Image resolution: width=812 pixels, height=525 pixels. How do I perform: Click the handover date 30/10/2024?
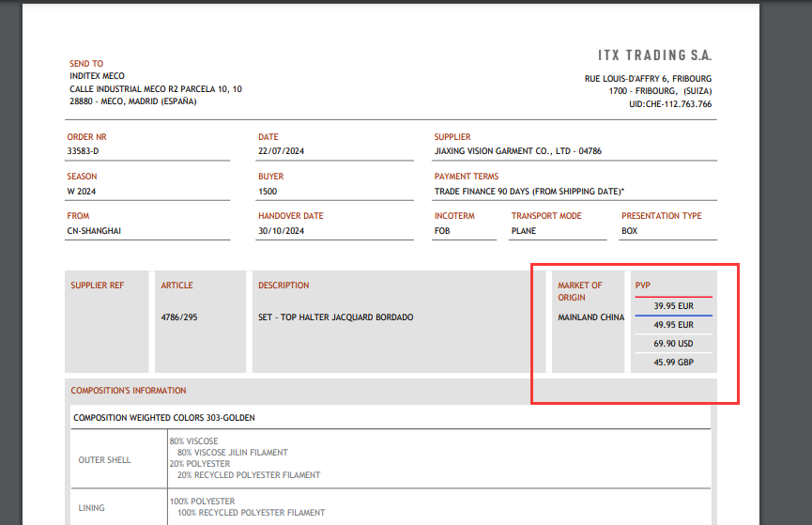282,230
